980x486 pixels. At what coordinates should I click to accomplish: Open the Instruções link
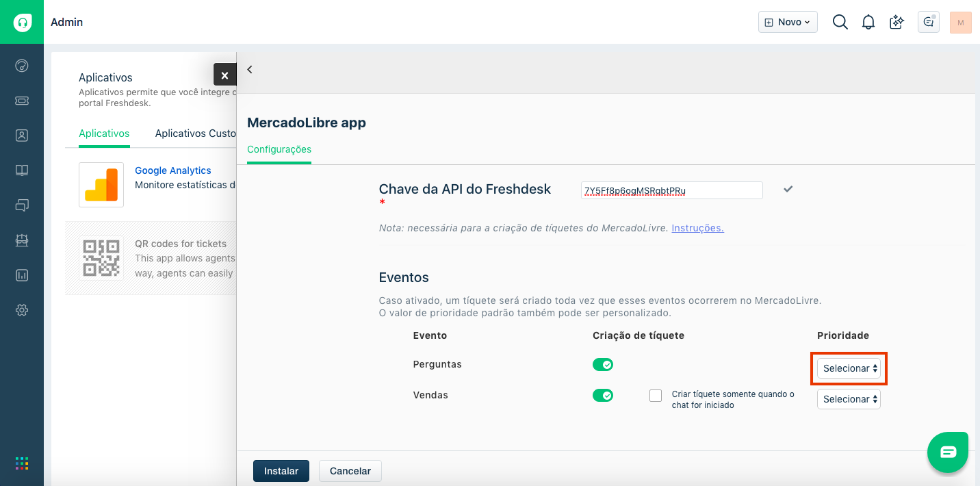[697, 228]
